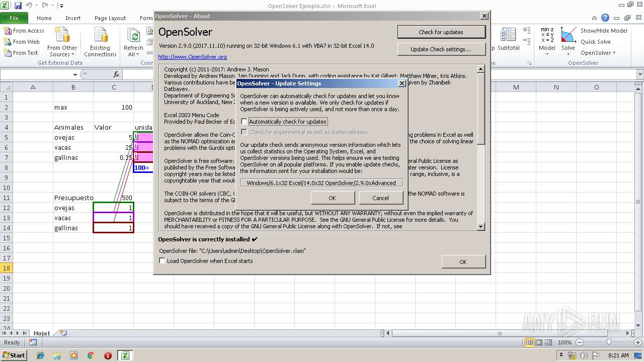Viewport: 644px width, 362px height.
Task: Open Excel Help question mark icon
Action: coord(605,18)
